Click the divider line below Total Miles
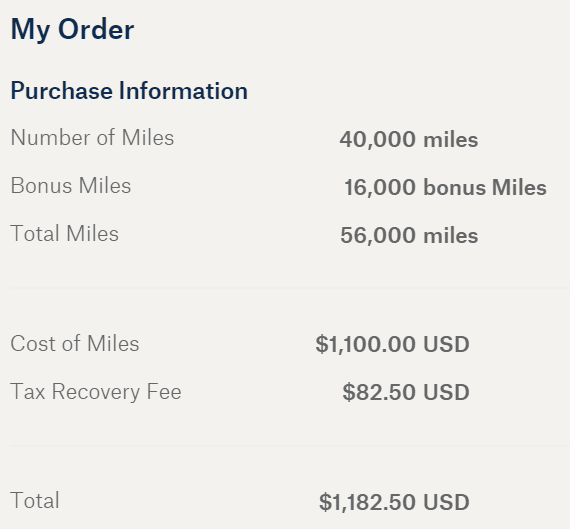The width and height of the screenshot is (570, 529). [290, 288]
